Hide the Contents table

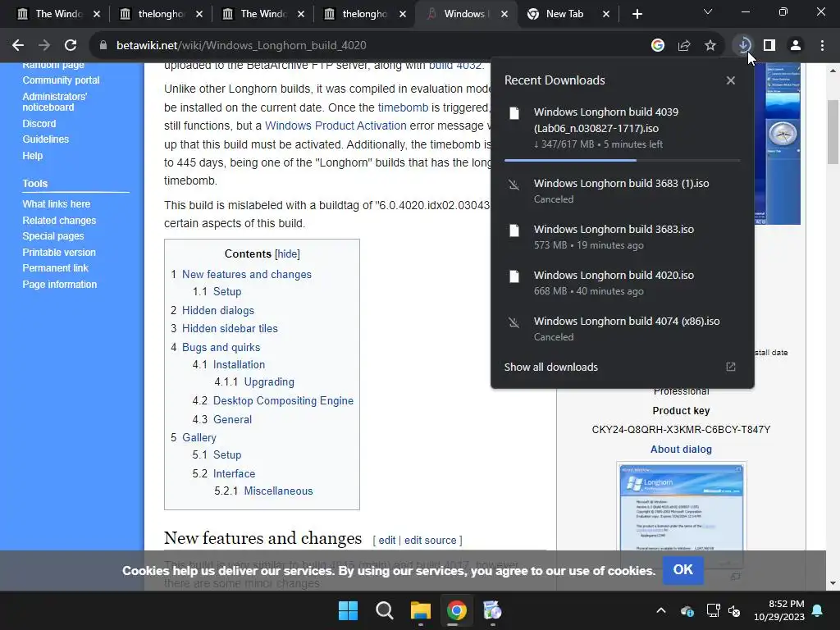click(287, 254)
